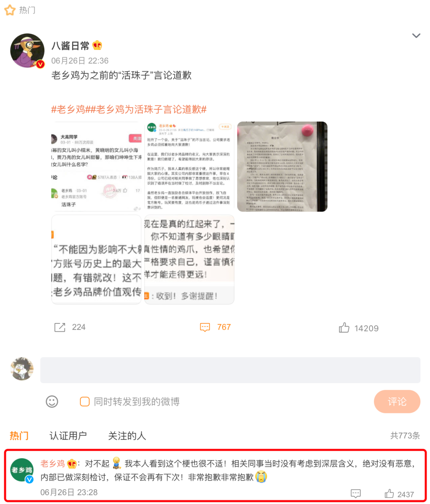The width and height of the screenshot is (430, 504).
Task: Submit with the 评论 button
Action: (397, 402)
